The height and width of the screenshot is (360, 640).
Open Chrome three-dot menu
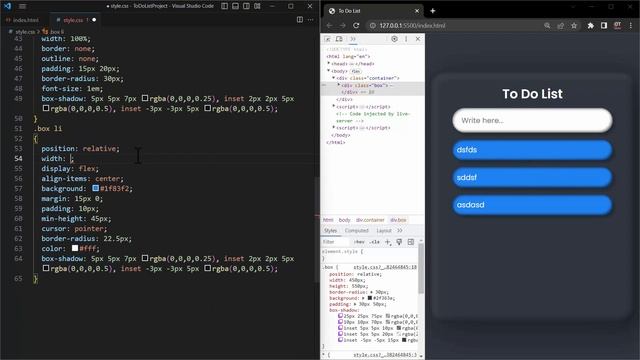pyautogui.click(x=631, y=25)
